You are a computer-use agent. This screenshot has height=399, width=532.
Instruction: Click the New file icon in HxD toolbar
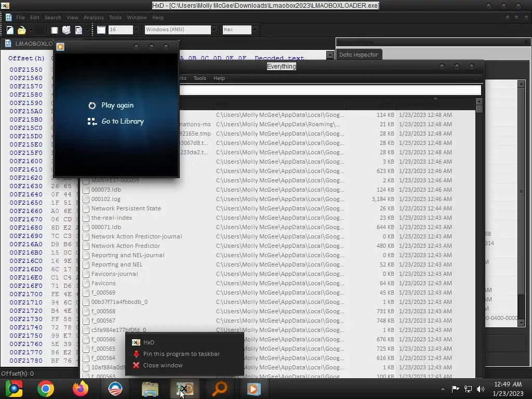[10, 30]
